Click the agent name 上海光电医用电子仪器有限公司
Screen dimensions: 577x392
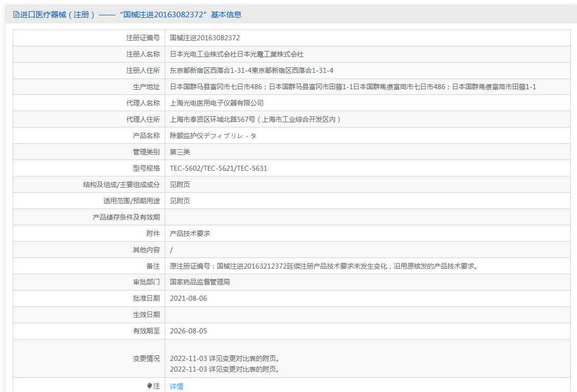pos(217,103)
